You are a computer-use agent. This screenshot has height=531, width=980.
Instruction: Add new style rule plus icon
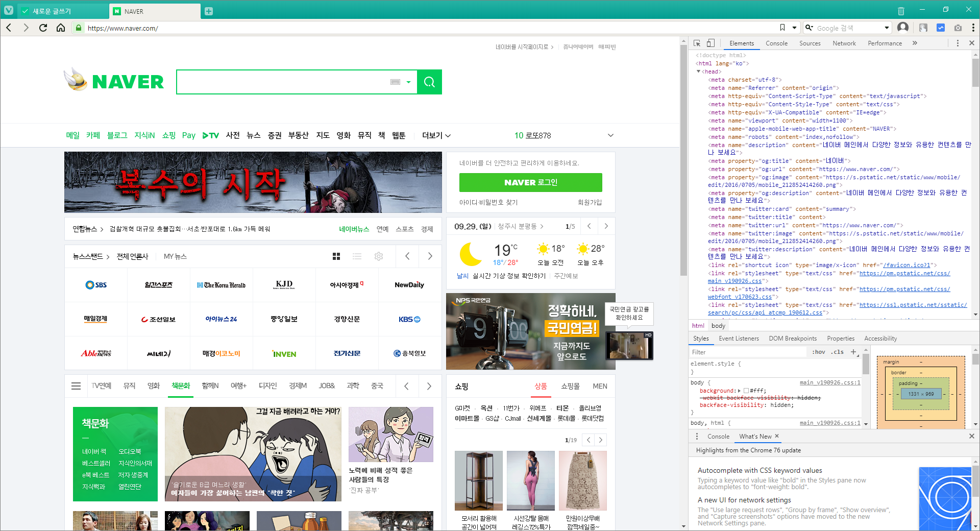coord(853,352)
